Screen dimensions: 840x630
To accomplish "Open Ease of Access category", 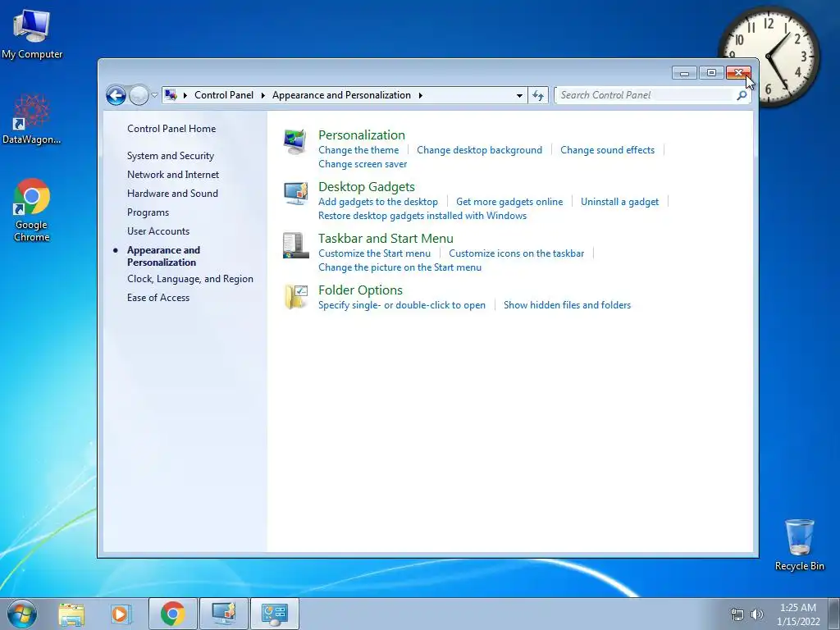I will (158, 298).
